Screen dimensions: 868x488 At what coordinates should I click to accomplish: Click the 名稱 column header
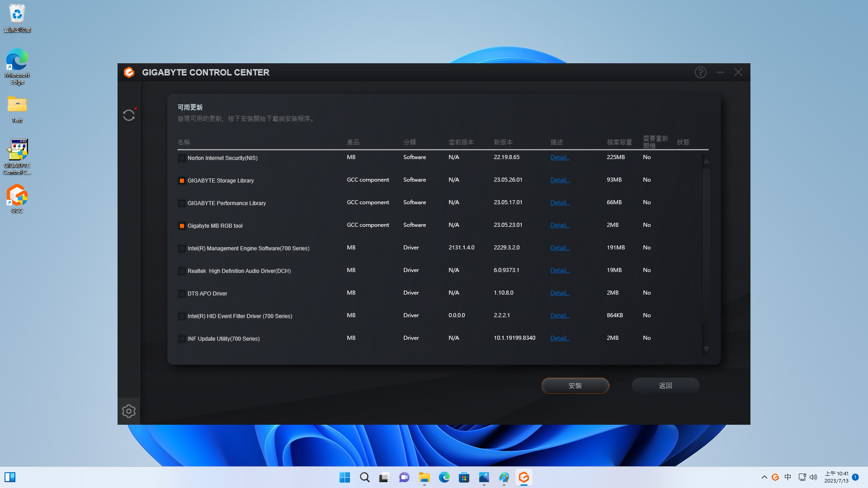click(x=184, y=142)
